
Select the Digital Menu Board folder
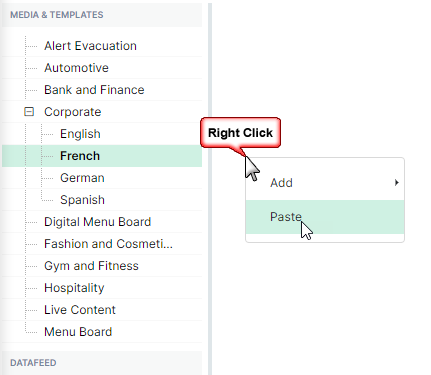pyautogui.click(x=98, y=222)
